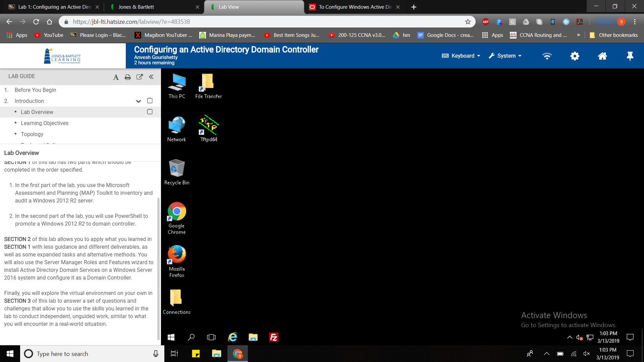Show more bookmarks with the overflow chevron

pos(578,35)
